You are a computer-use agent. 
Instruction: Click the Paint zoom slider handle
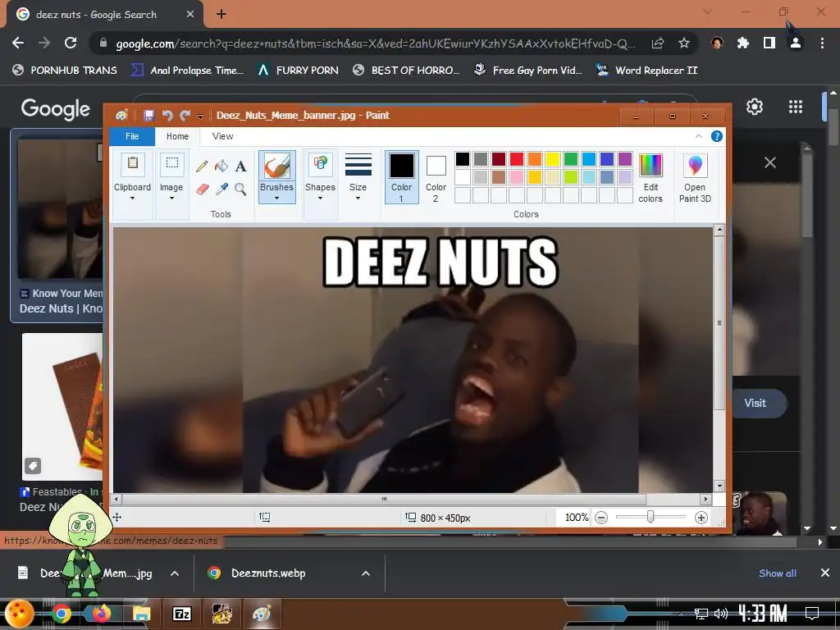[x=651, y=517]
